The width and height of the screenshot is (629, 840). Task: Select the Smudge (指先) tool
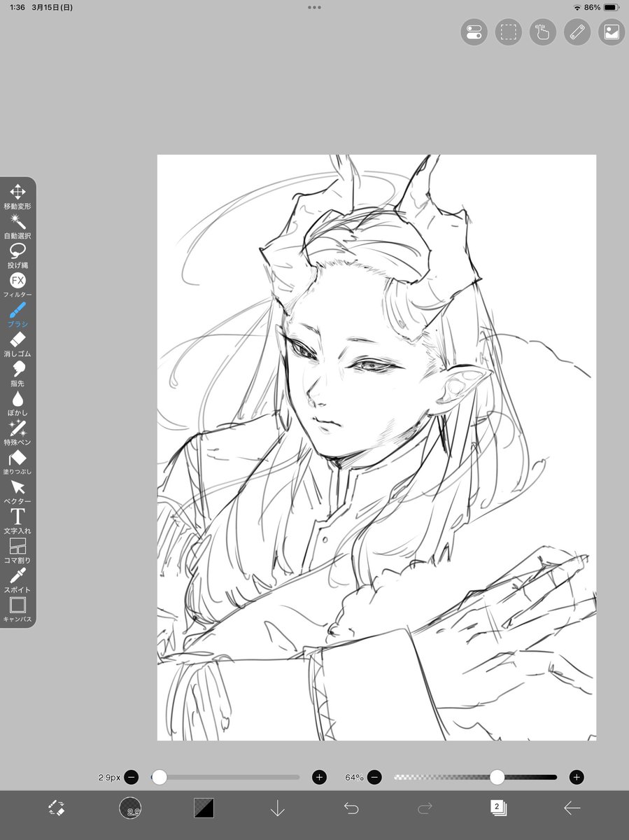[x=17, y=374]
